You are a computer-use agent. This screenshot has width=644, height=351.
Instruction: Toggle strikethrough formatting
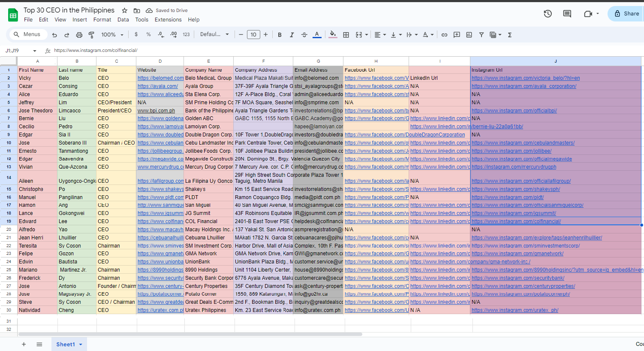[304, 35]
